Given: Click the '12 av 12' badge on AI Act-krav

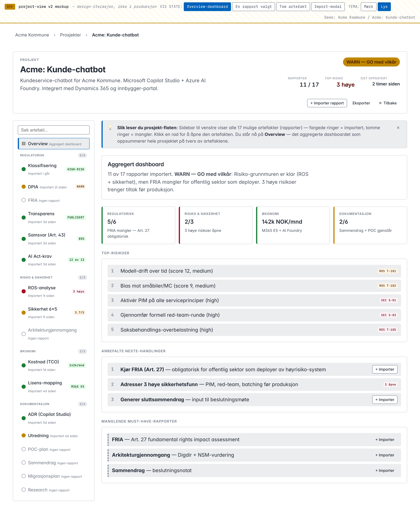Looking at the screenshot, I should (77, 260).
